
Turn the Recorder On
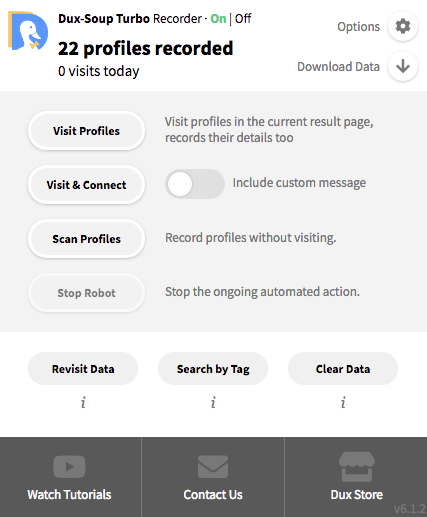218,19
